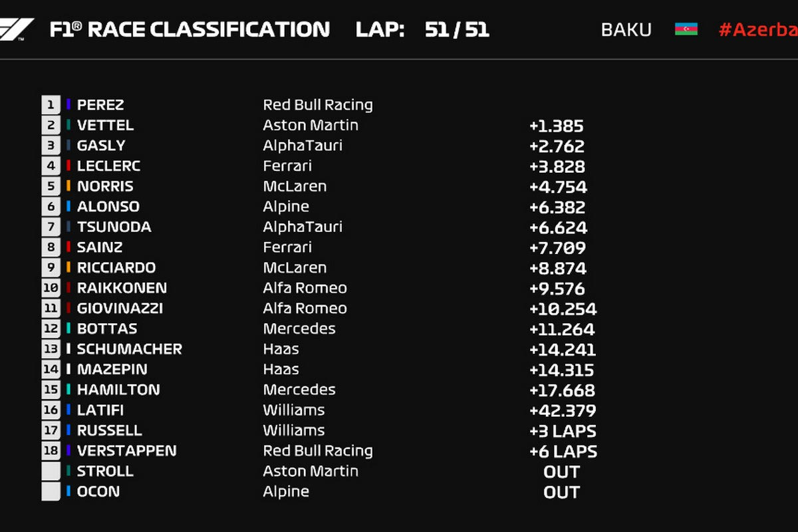Click Hamilton's driver name
This screenshot has width=798, height=532.
(x=118, y=390)
